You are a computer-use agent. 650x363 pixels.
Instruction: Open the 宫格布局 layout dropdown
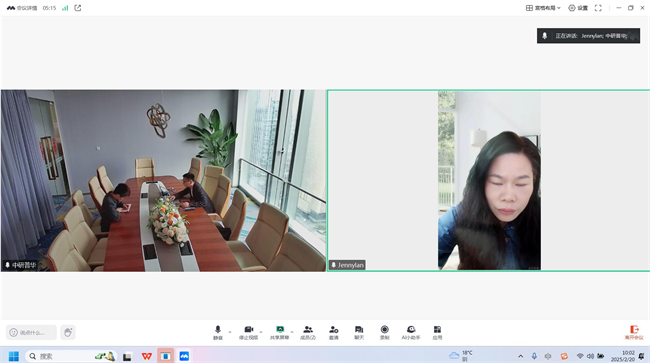[x=543, y=8]
